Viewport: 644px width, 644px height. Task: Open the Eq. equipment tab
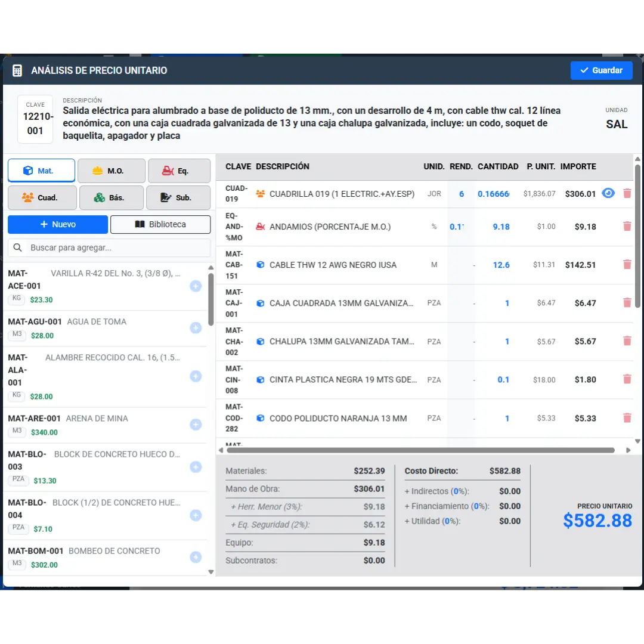point(179,171)
